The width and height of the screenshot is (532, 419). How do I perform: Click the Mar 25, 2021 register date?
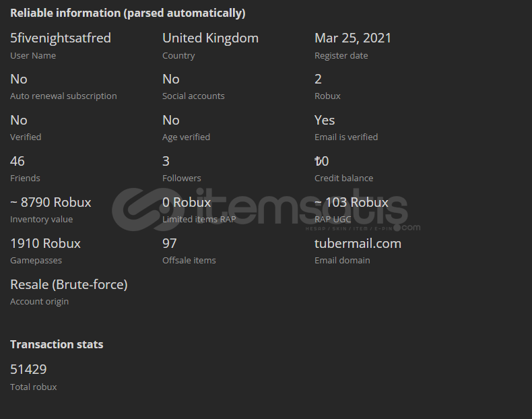pos(353,38)
